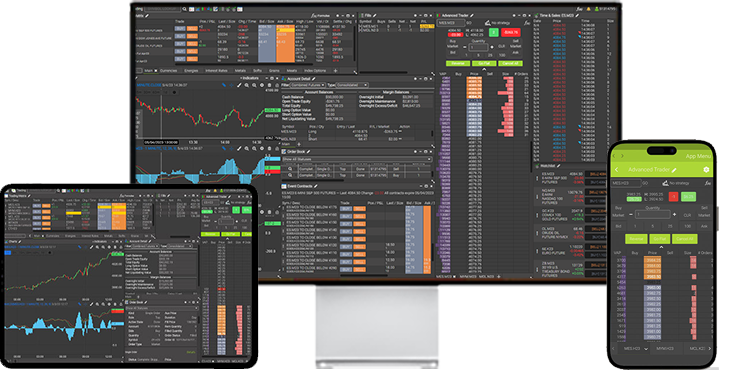Edit the Time & Sales panel title
Screen dimensions: 731x371
click(x=577, y=15)
